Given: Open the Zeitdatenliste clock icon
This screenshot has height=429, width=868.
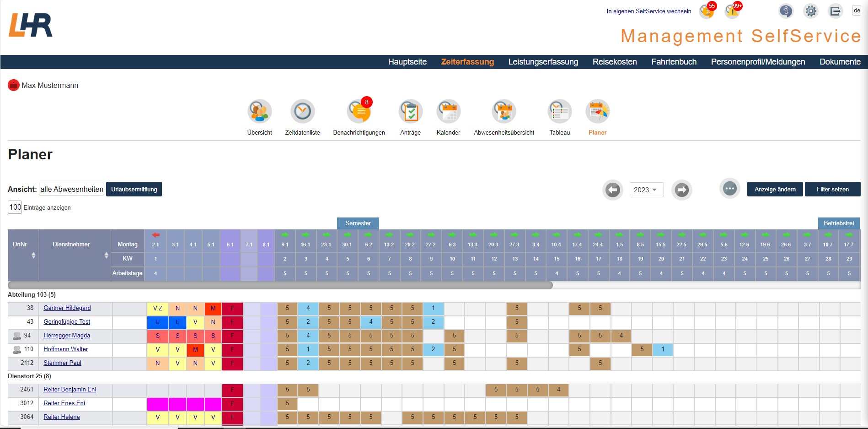Looking at the screenshot, I should pyautogui.click(x=302, y=111).
